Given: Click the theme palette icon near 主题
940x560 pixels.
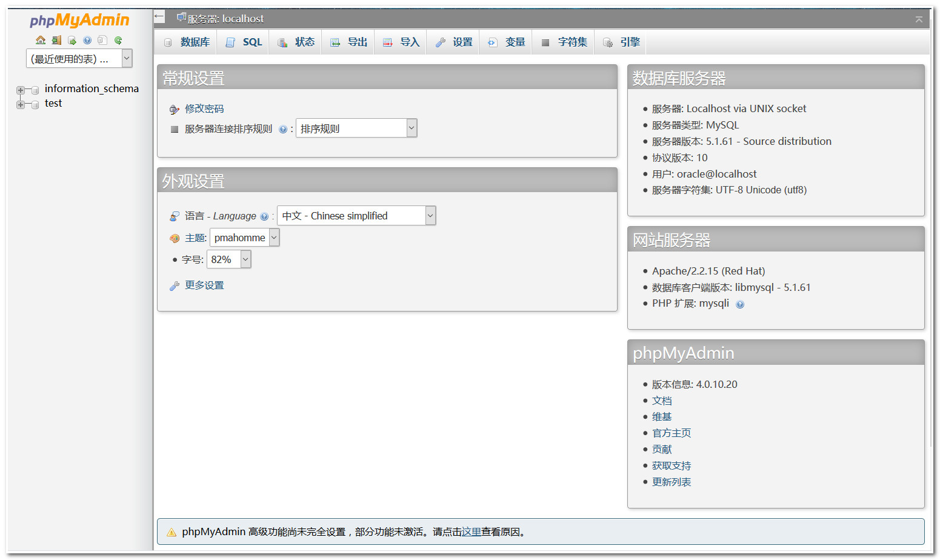Looking at the screenshot, I should coord(175,238).
